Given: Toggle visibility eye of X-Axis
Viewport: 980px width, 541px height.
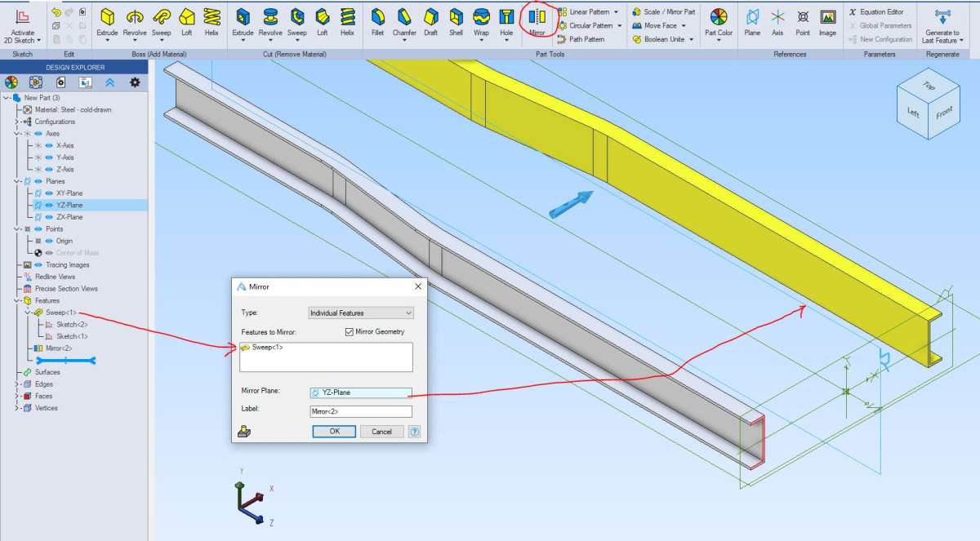Looking at the screenshot, I should click(x=48, y=145).
